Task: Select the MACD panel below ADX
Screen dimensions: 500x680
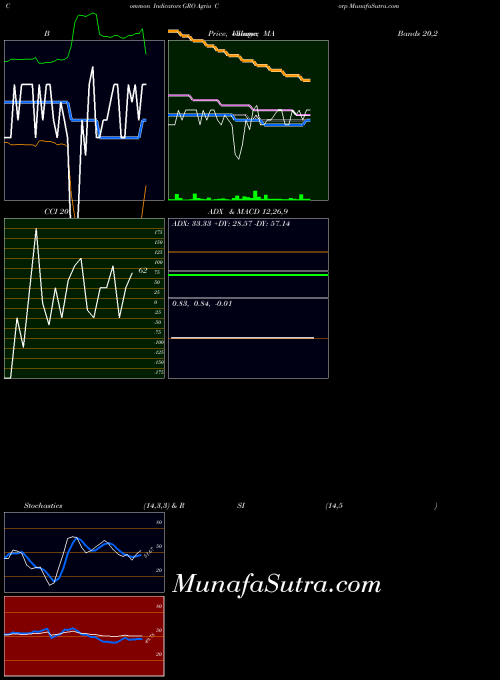Action: (248, 338)
